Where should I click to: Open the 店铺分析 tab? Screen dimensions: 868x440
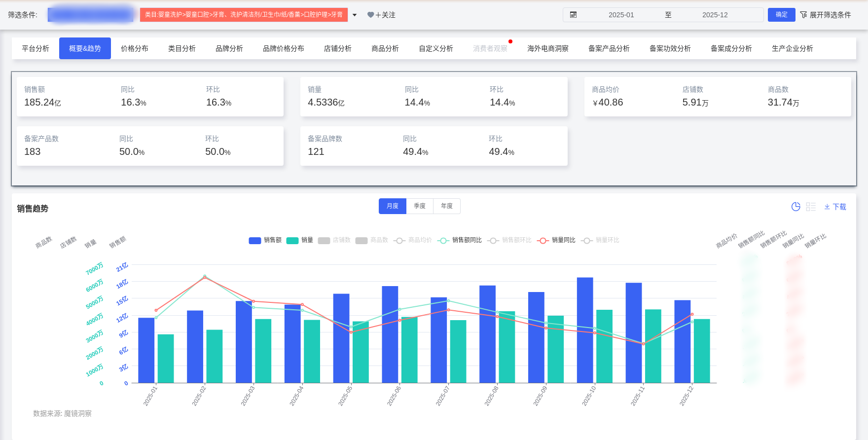pyautogui.click(x=337, y=48)
